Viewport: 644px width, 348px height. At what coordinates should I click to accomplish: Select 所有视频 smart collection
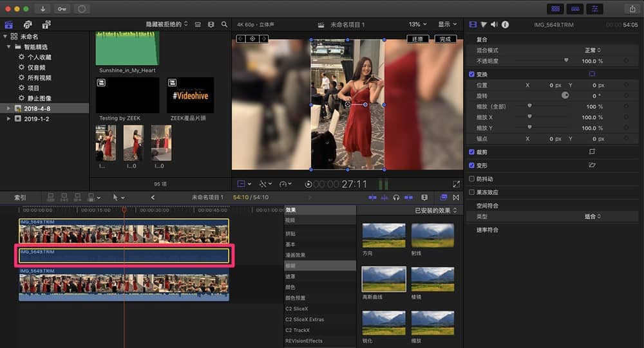[39, 78]
